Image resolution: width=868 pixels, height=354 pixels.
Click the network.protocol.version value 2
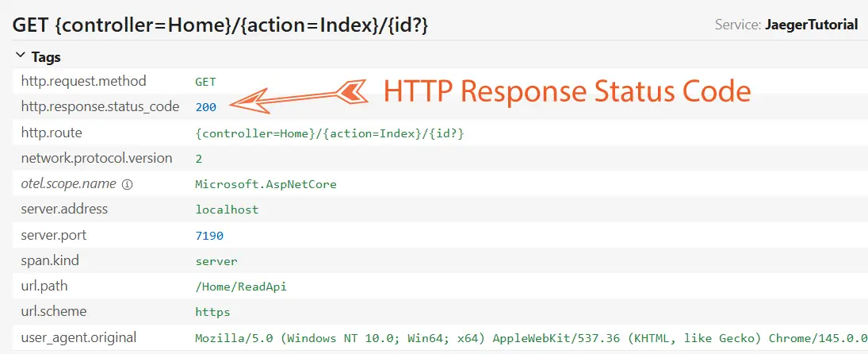click(x=199, y=159)
